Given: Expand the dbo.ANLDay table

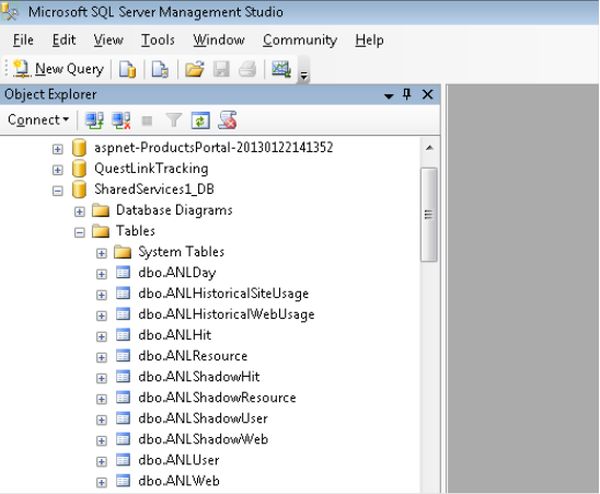Looking at the screenshot, I should pyautogui.click(x=101, y=274).
